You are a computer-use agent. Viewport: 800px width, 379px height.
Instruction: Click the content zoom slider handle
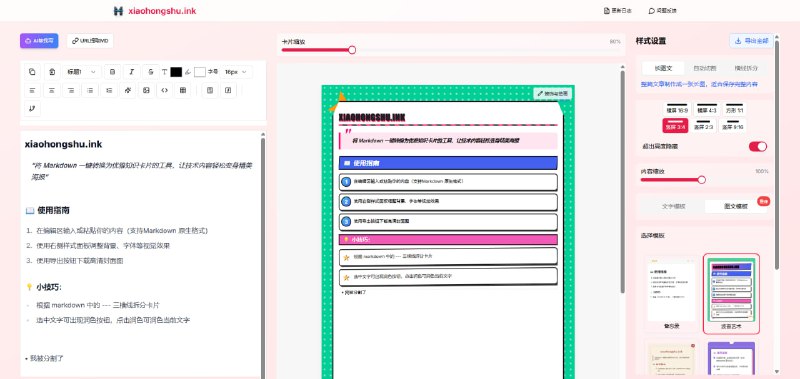(x=702, y=180)
